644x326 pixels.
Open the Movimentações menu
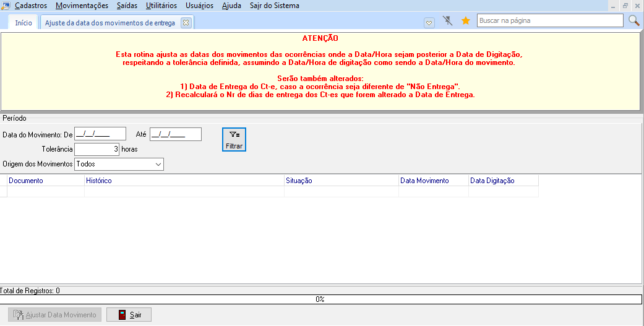82,6
